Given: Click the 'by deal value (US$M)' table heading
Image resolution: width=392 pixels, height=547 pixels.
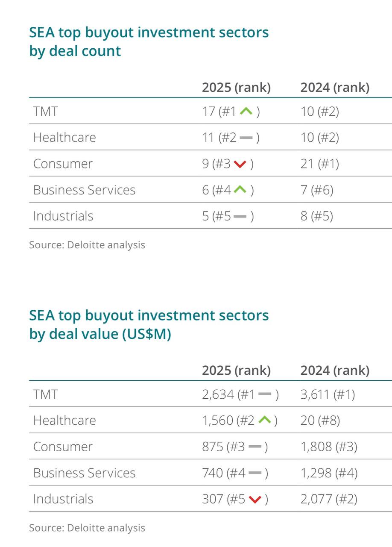Looking at the screenshot, I should 100,334.
